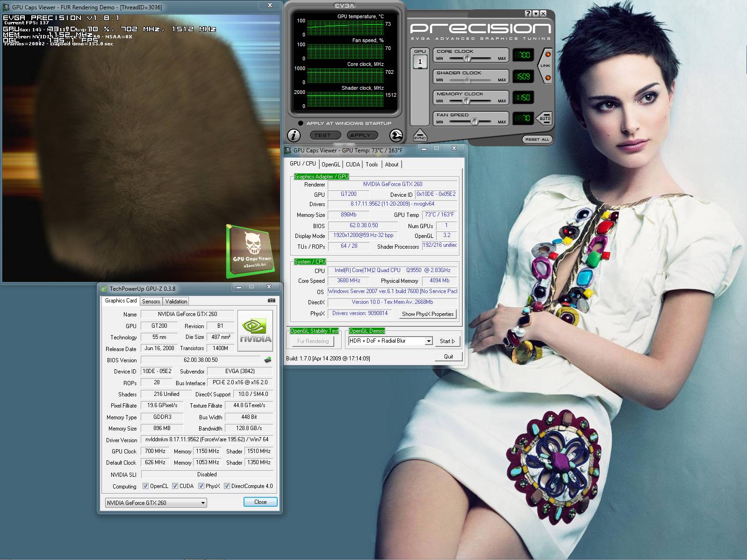Click the SYNC triangle button in Precision
Image resolution: width=747 pixels, height=560 pixels.
tap(420, 135)
